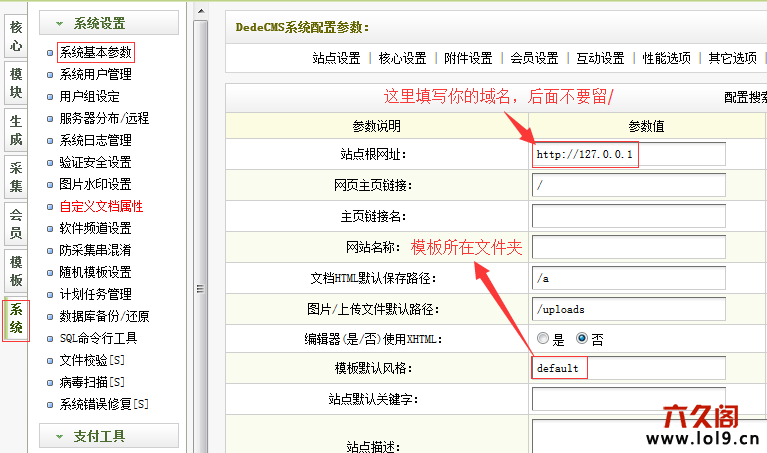Click bullet icon beside 病毒扫描[S]
The height and width of the screenshot is (453, 767).
tap(50, 383)
